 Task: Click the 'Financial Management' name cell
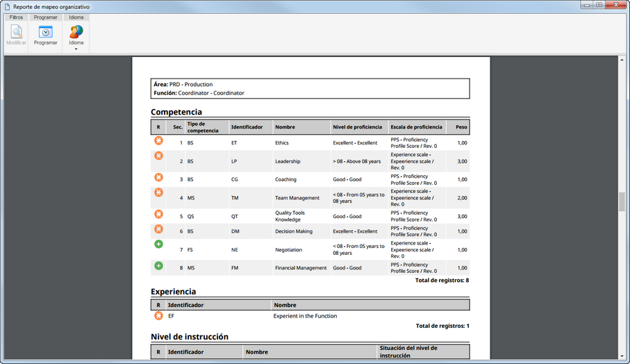pyautogui.click(x=301, y=267)
